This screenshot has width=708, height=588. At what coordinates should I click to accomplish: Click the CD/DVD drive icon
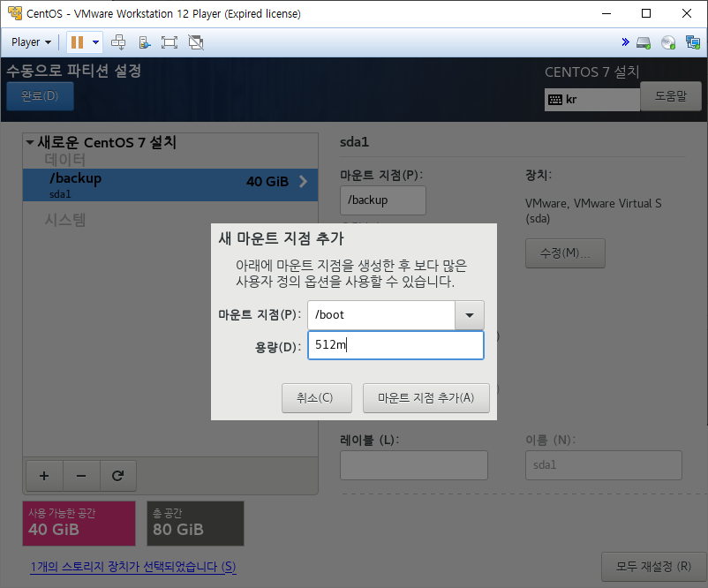point(667,42)
